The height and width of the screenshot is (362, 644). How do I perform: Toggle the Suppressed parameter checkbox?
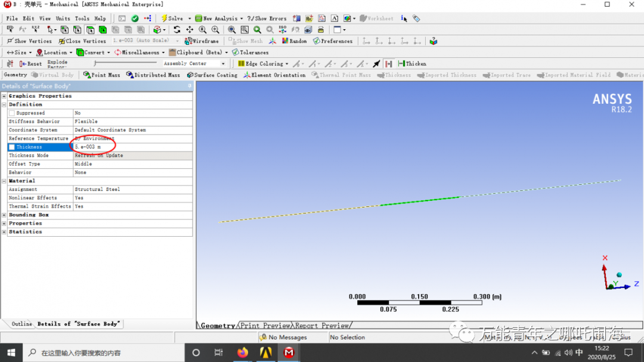12,113
